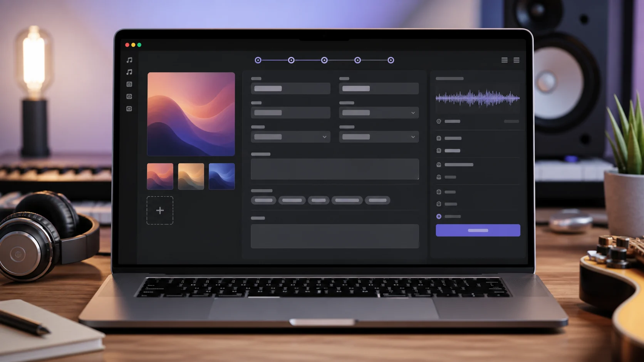644x362 pixels.
Task: Open the third-row left dropdown chevron
Action: click(324, 137)
